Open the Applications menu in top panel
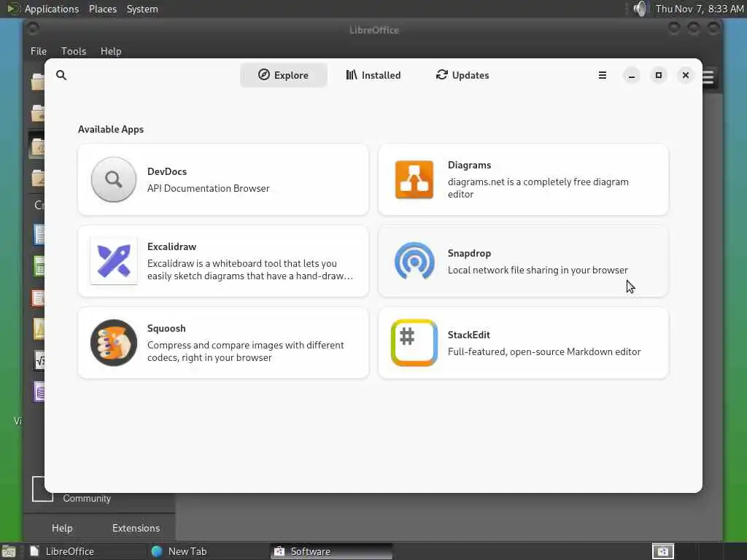 (43, 9)
